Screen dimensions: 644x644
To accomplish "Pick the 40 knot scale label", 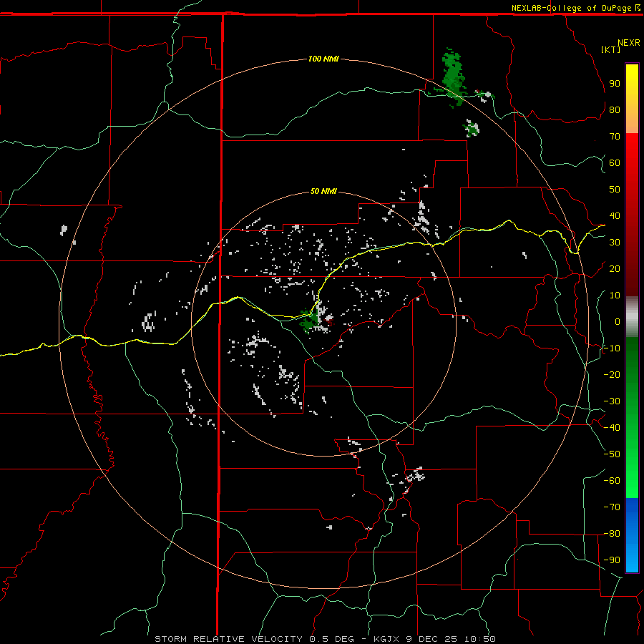I will point(615,215).
